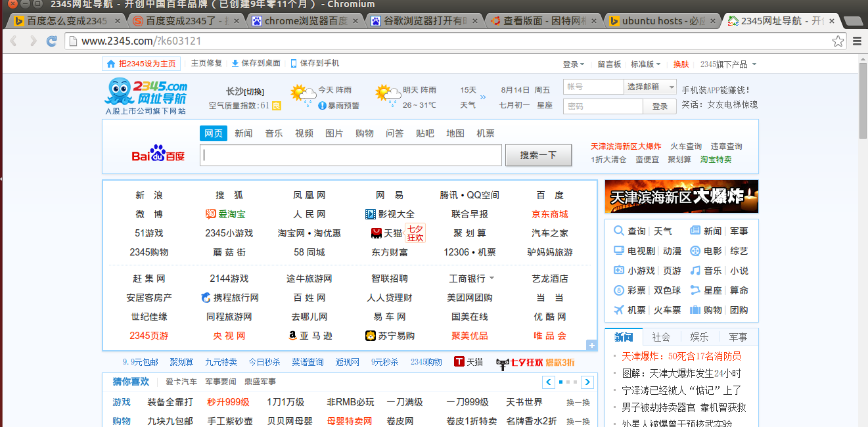Click the airplane icon beside 机票 in the side panel
Screen dimensions: 868x427
tap(618, 310)
